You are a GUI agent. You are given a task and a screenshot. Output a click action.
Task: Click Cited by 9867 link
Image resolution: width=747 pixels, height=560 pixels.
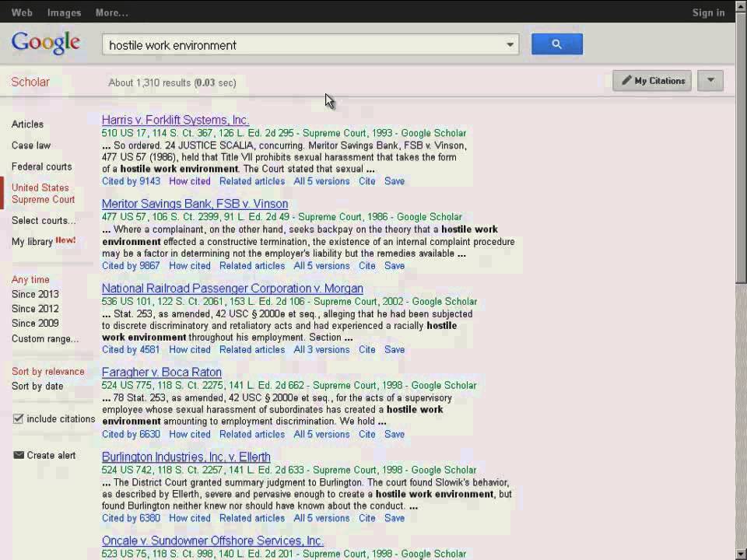click(x=131, y=266)
